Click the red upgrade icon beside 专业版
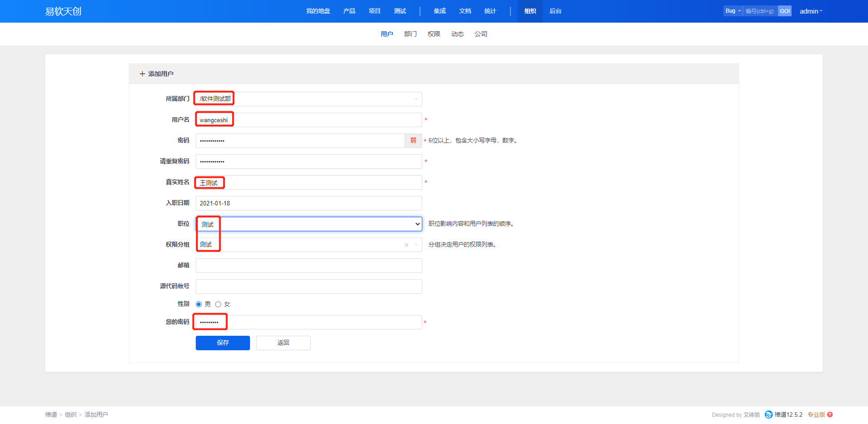This screenshot has height=424, width=868. point(830,414)
